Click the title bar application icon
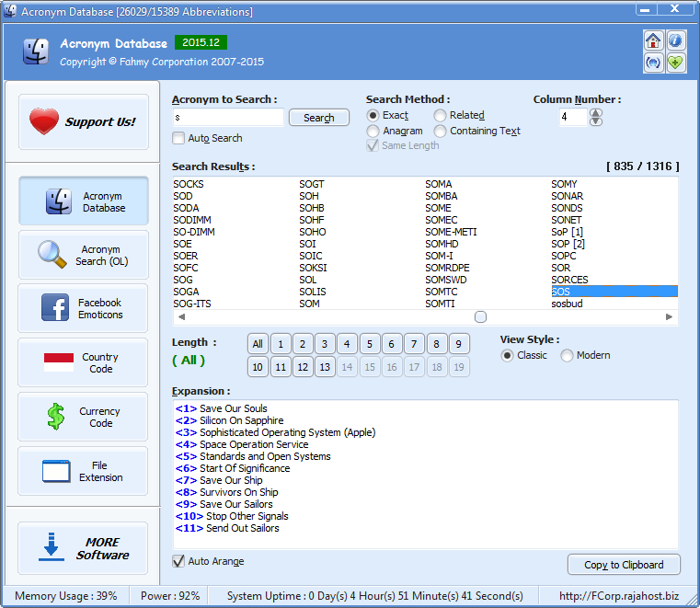This screenshot has width=700, height=608. pos(10,11)
